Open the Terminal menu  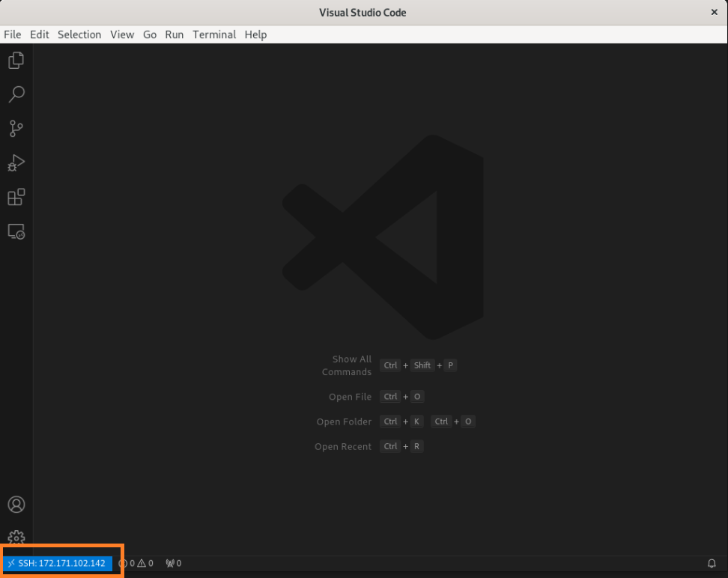(214, 34)
